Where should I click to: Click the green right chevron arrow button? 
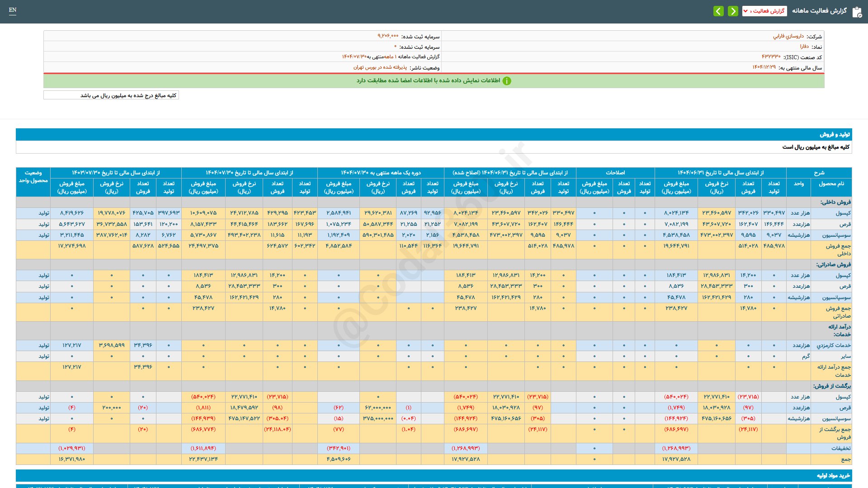(x=733, y=11)
